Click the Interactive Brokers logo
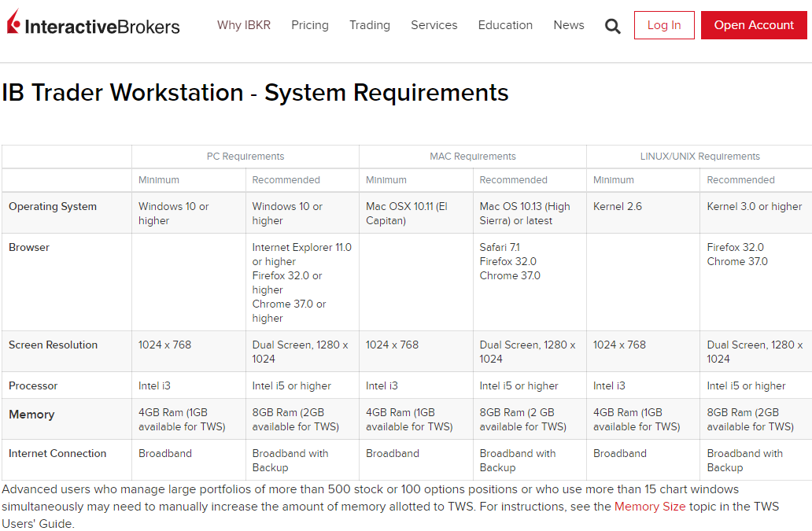The width and height of the screenshot is (812, 531). coord(93,25)
